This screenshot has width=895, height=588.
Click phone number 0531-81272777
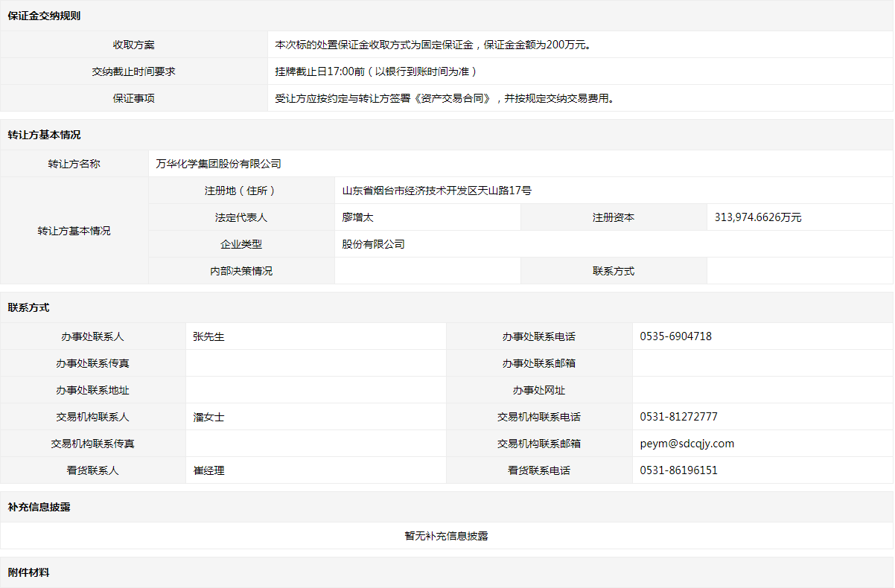[679, 417]
